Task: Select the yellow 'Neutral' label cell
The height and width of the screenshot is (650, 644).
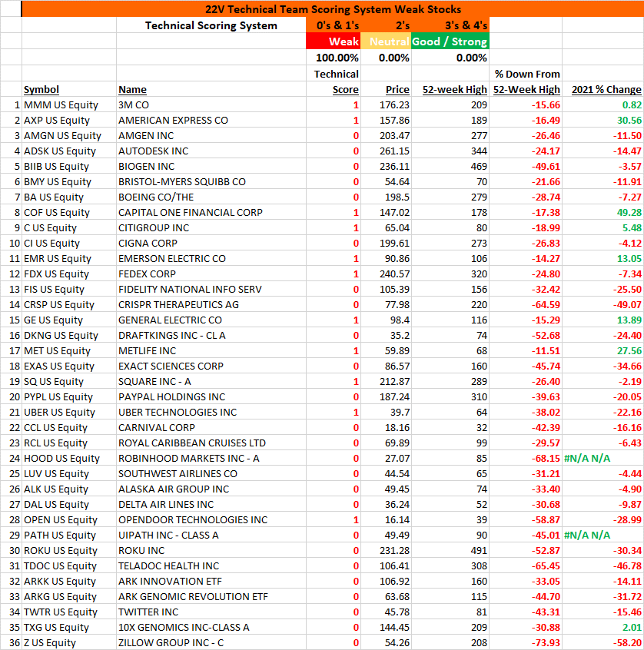Action: point(386,41)
